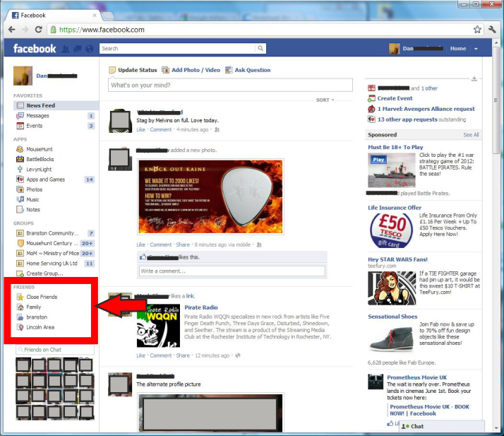Open the browser wrench settings menu
The width and height of the screenshot is (504, 436).
(492, 30)
